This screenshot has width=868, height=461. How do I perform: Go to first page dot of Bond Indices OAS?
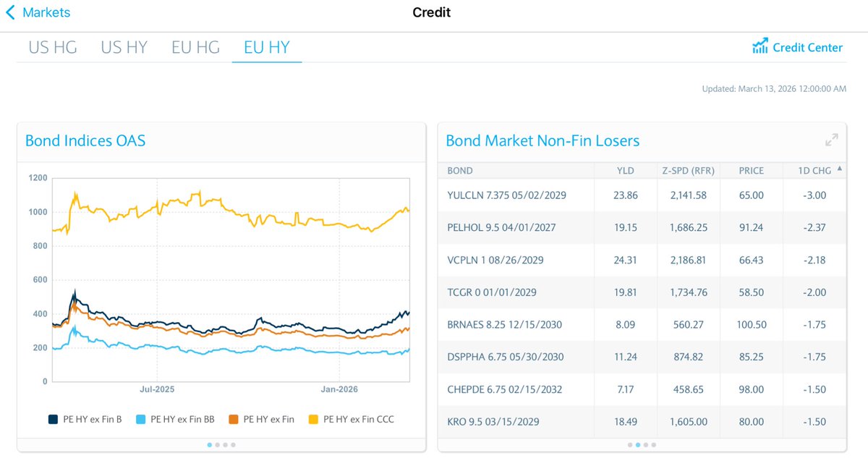pyautogui.click(x=210, y=445)
